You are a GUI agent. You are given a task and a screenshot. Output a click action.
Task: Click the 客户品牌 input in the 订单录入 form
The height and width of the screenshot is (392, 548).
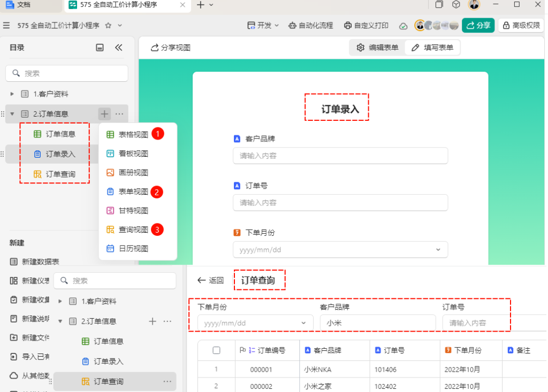tap(340, 156)
